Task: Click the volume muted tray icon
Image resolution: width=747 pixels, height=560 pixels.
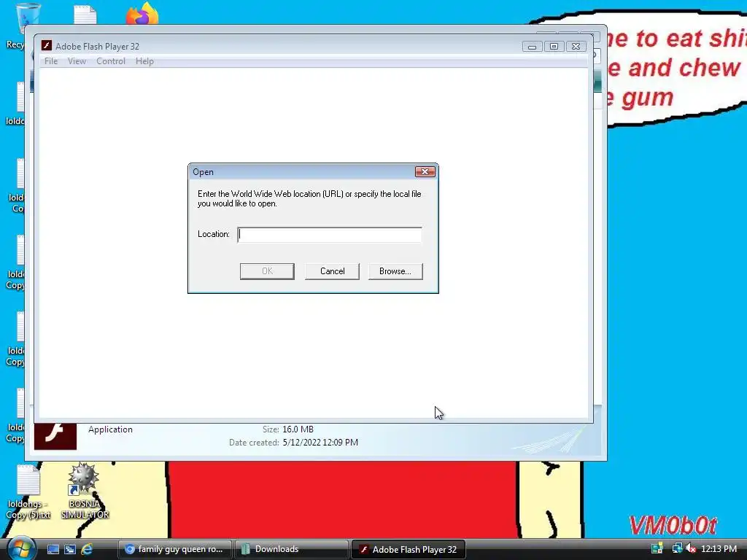Action: 690,548
